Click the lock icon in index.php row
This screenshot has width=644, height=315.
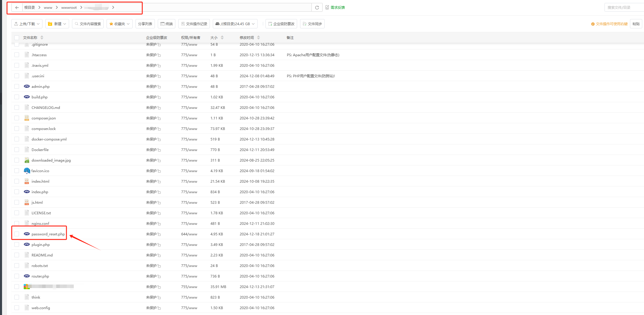(x=159, y=192)
